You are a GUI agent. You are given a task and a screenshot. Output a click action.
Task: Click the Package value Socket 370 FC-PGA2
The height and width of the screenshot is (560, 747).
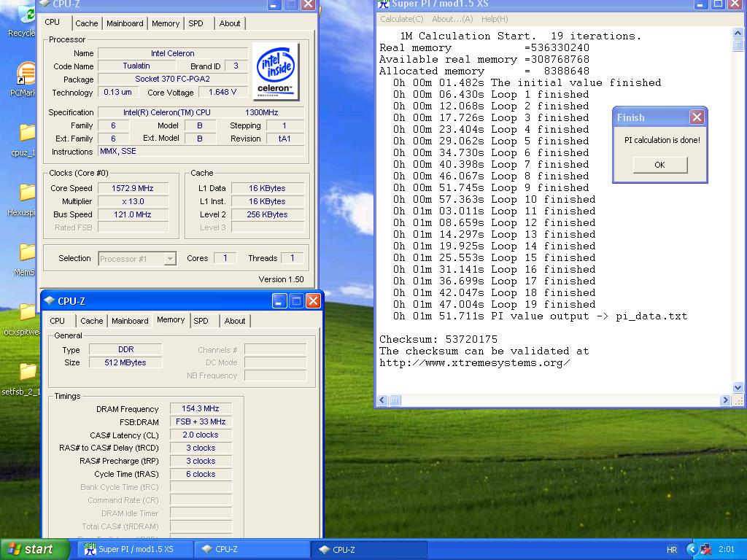tap(172, 79)
